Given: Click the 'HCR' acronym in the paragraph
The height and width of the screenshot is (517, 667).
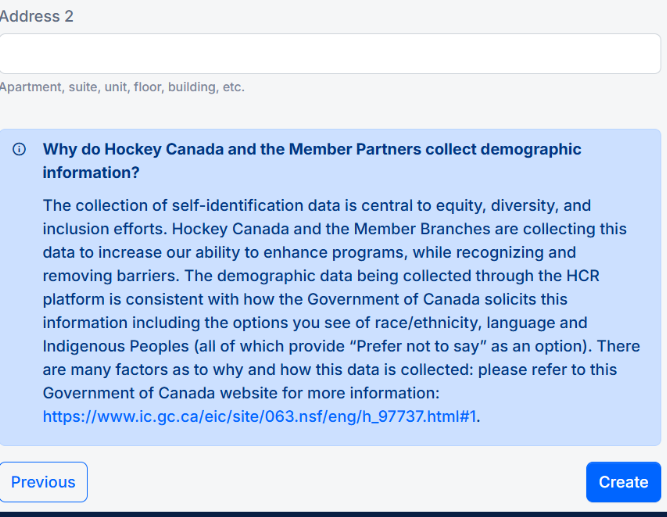Looking at the screenshot, I should point(583,276).
